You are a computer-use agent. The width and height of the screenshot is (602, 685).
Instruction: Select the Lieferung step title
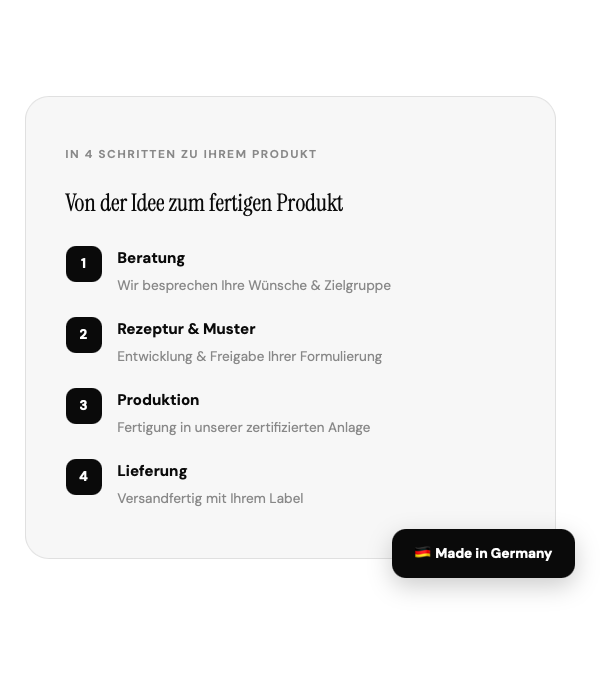152,471
